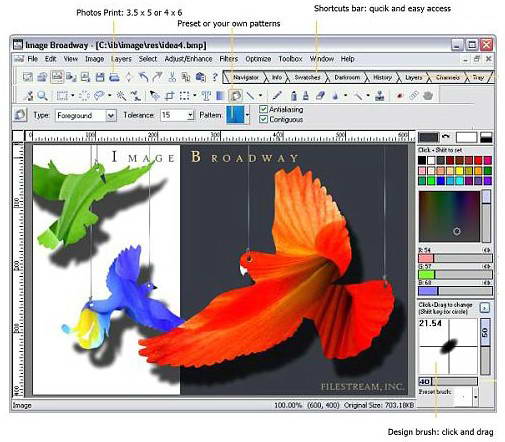Pick the bright blue swatch in palette
This screenshot has height=442, width=505.
click(x=440, y=181)
